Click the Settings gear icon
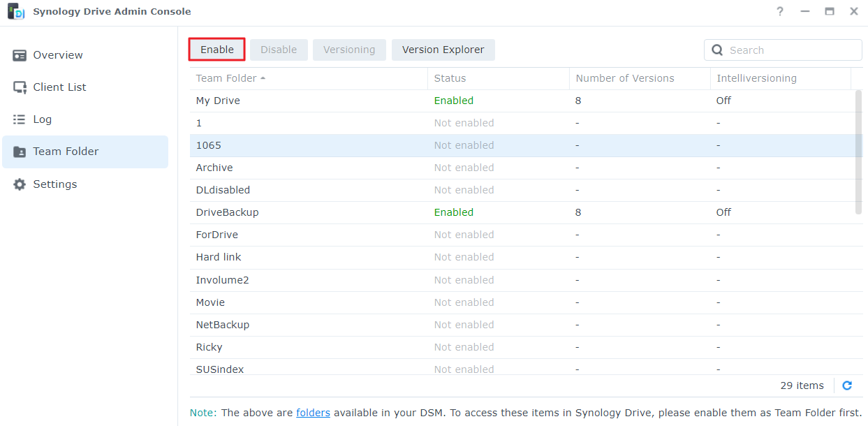The width and height of the screenshot is (868, 426). click(x=20, y=184)
